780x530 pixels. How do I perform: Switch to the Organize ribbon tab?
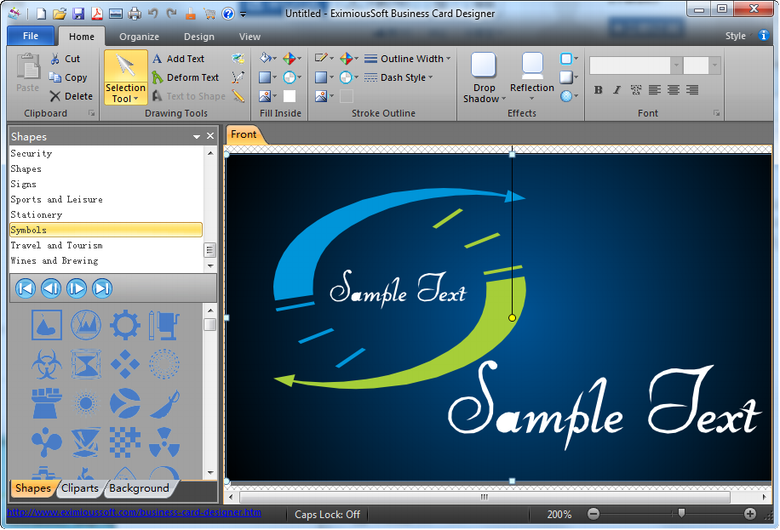pyautogui.click(x=139, y=37)
